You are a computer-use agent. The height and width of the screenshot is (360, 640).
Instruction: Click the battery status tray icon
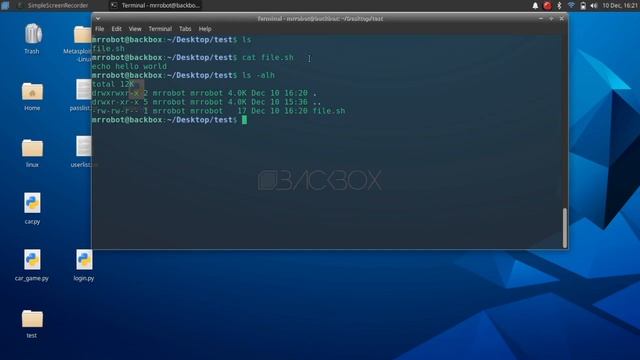tap(583, 5)
